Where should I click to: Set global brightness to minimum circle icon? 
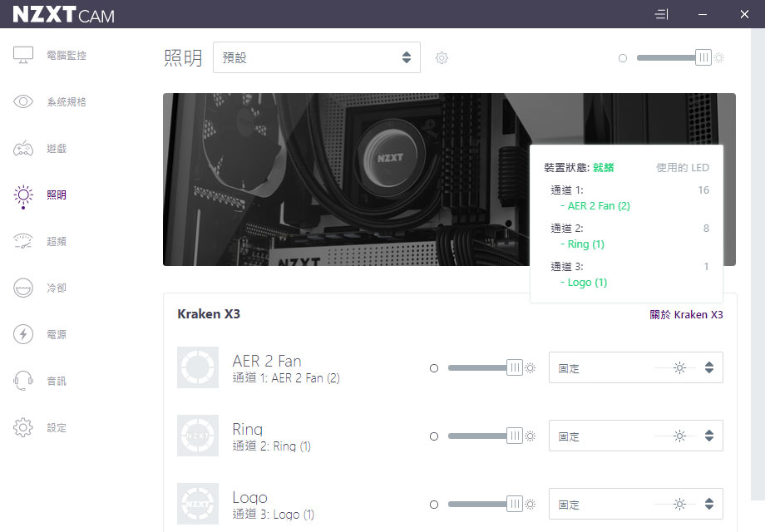tap(623, 58)
